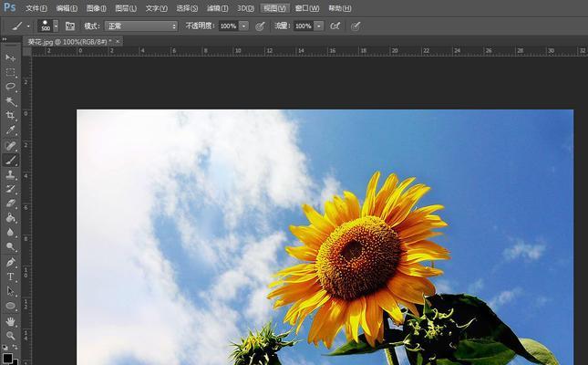Open the Brush panel toggle icon
This screenshot has width=588, height=365.
[x=70, y=26]
